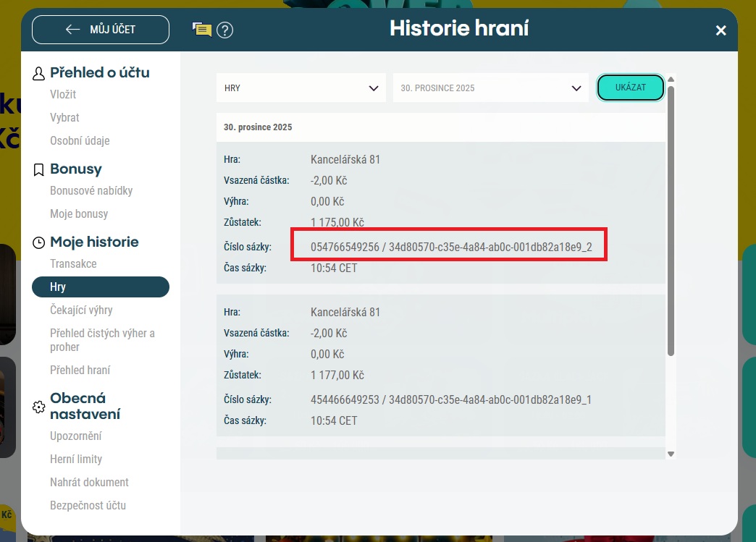Click the help question mark icon
756x542 pixels.
coord(225,30)
